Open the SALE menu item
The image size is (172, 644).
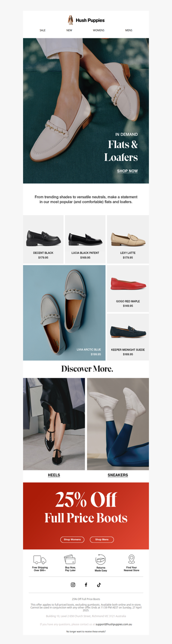(x=43, y=31)
